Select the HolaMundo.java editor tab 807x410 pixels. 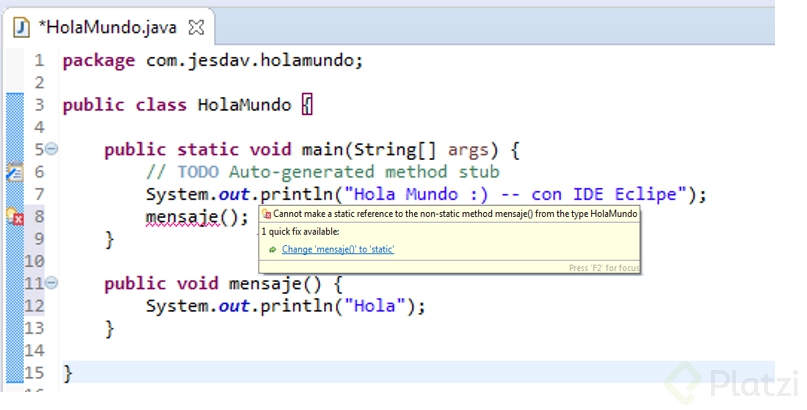pyautogui.click(x=108, y=27)
